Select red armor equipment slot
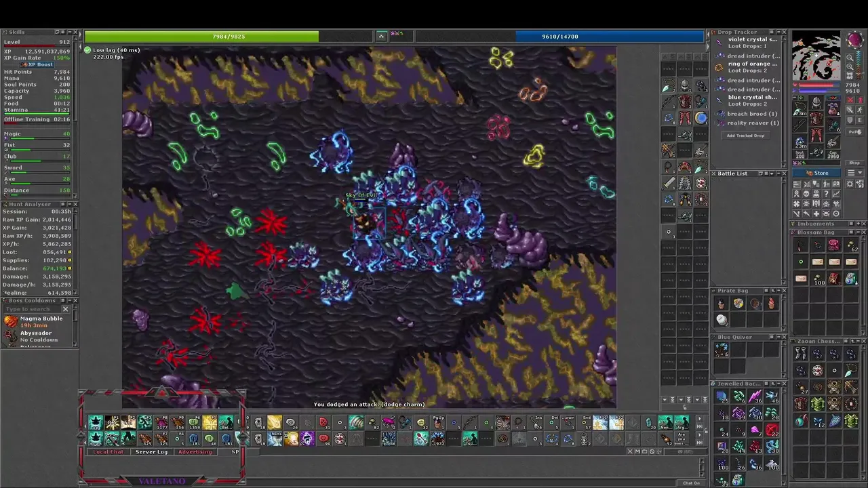This screenshot has height=488, width=868. (816, 117)
